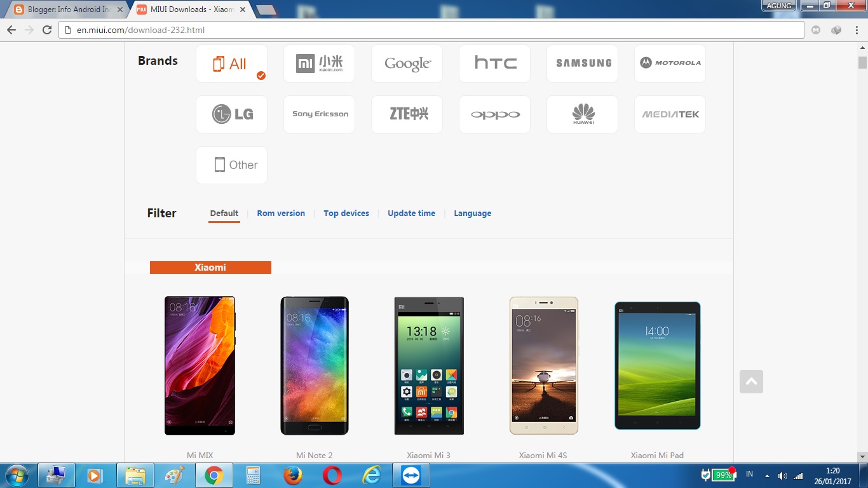Viewport: 868px width, 488px height.
Task: Open the Mi MIX phone image
Action: 200,365
